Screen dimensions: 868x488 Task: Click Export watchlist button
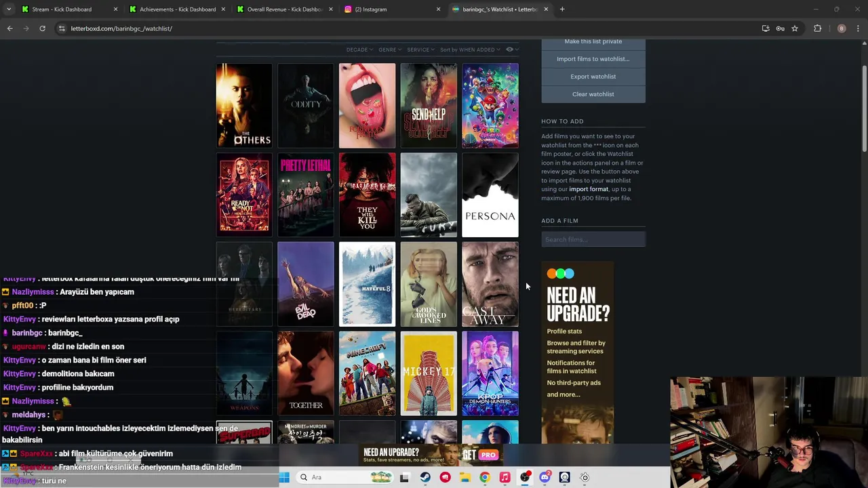pos(593,77)
